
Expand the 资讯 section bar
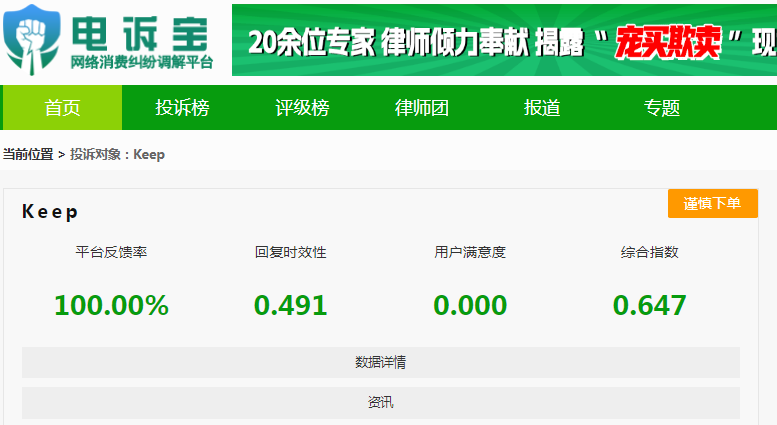coord(381,403)
